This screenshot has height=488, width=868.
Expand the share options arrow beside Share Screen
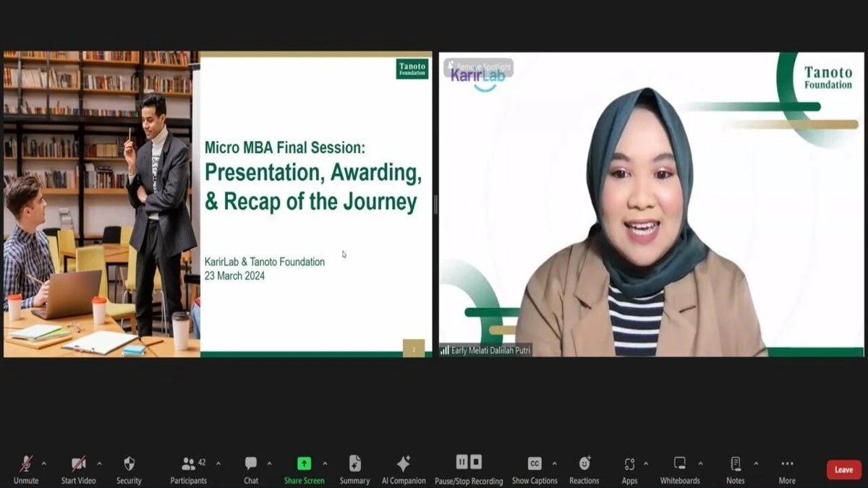coord(325,463)
